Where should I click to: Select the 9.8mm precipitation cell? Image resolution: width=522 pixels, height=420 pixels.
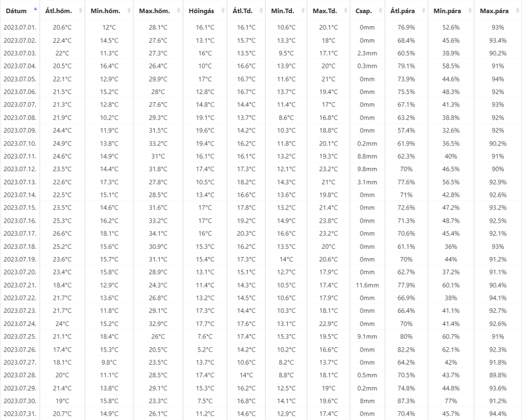367,169
